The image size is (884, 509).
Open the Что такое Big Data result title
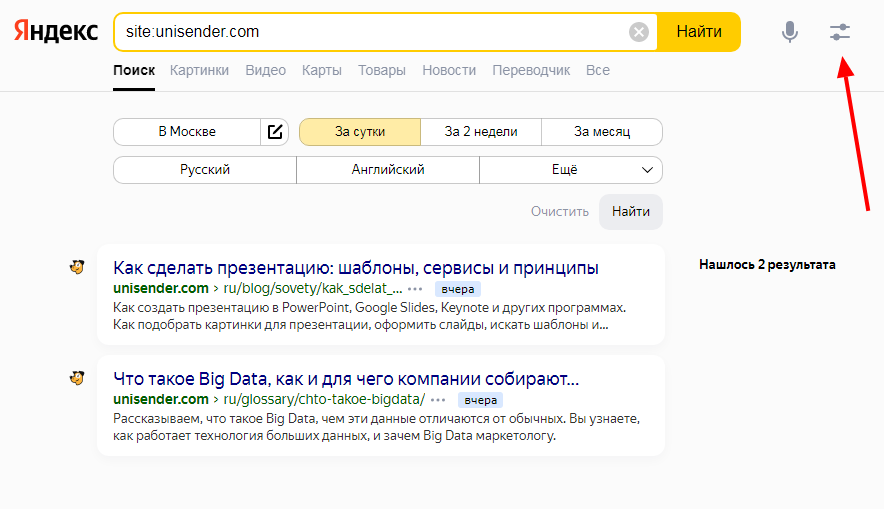coord(346,379)
